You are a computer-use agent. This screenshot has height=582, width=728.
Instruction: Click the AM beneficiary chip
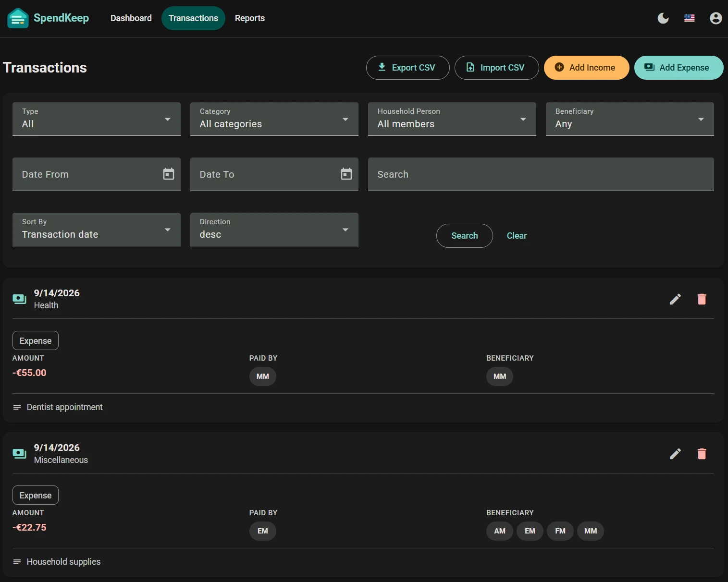(x=500, y=531)
